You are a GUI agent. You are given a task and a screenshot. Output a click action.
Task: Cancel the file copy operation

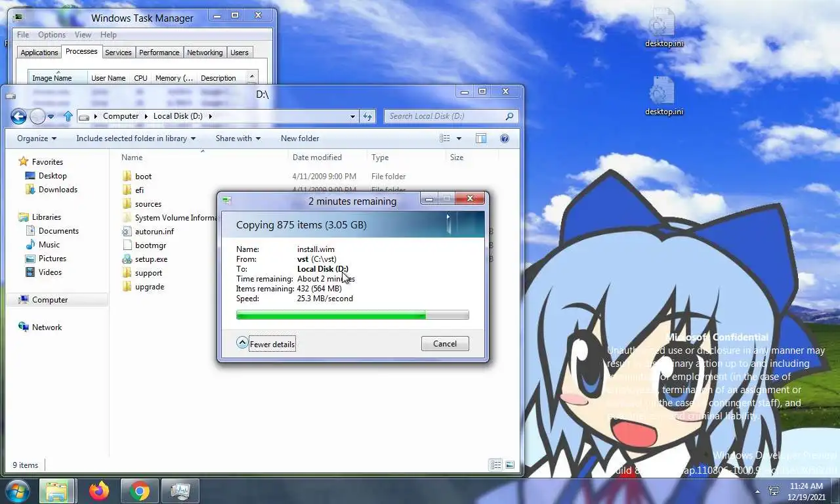[x=445, y=344]
